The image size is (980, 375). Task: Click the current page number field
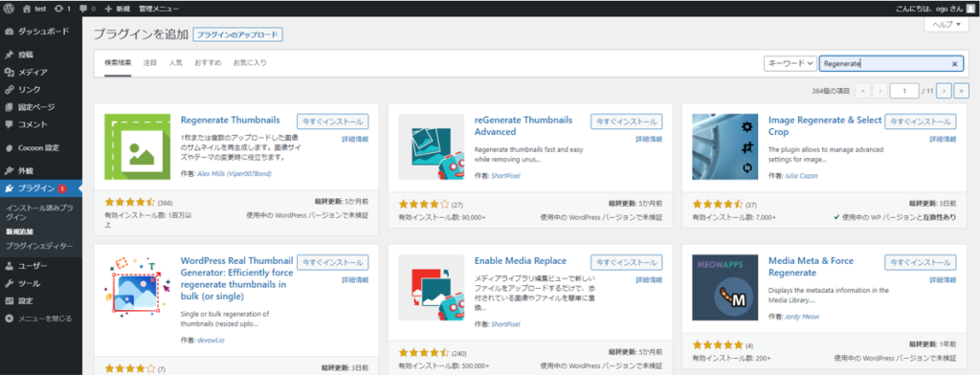905,91
